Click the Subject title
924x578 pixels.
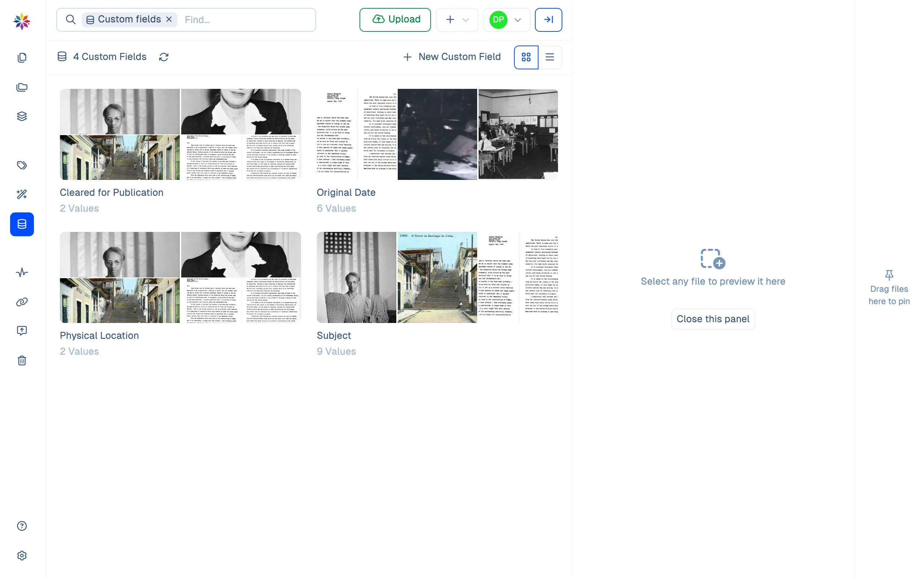334,335
